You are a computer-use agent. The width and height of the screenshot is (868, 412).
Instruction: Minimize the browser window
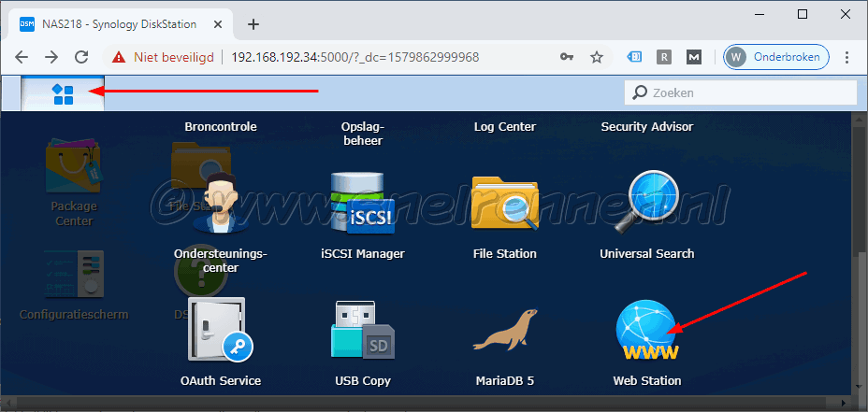coord(759,15)
